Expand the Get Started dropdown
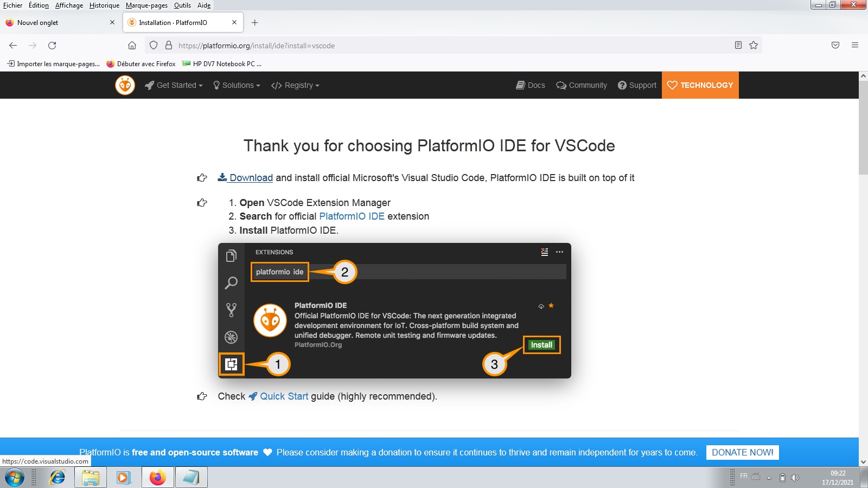 click(x=174, y=85)
